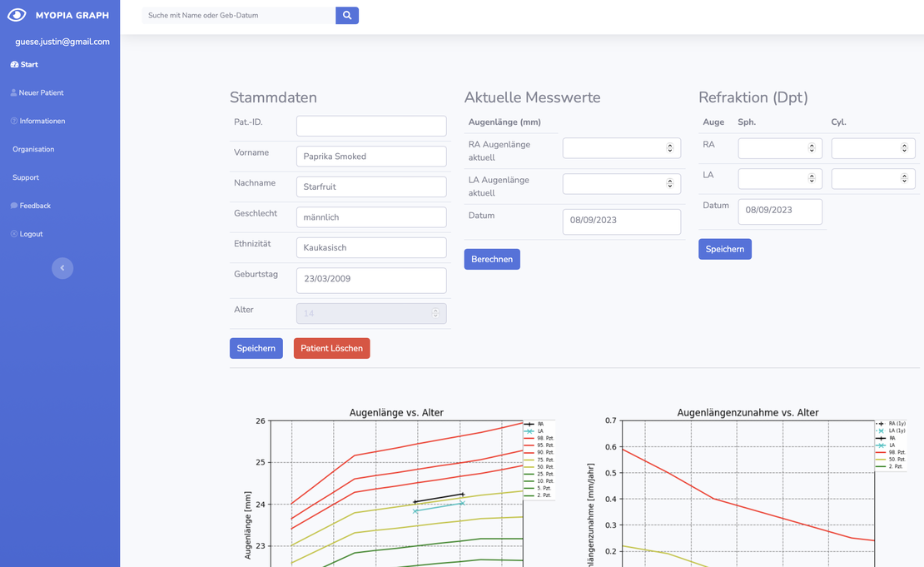Increment the RA Augenlänge aktuell stepper
Screen dimensions: 924x567
click(670, 144)
